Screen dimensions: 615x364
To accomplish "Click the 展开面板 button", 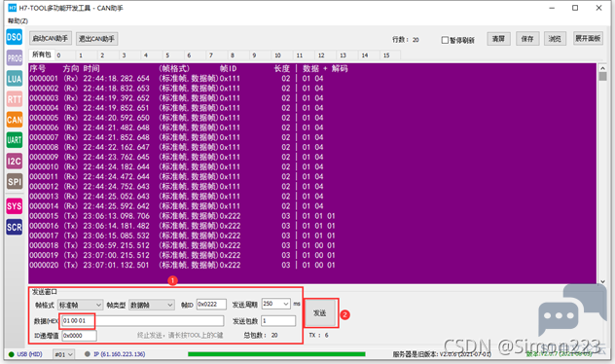I will pos(588,38).
